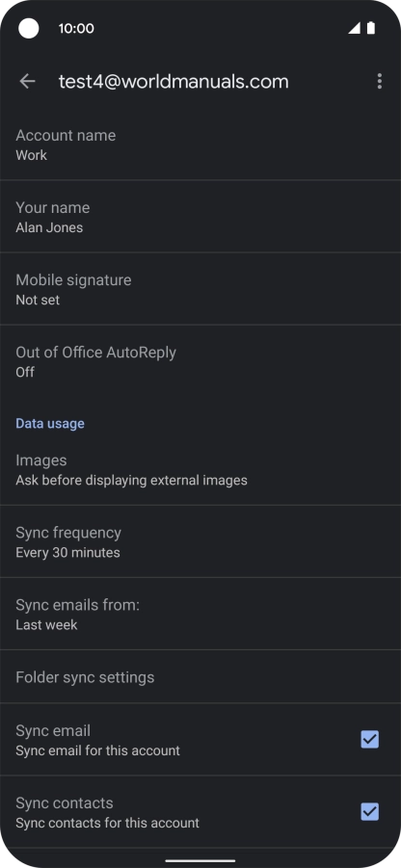Image resolution: width=401 pixels, height=868 pixels.
Task: Open the Sync emails from option
Action: (x=200, y=614)
